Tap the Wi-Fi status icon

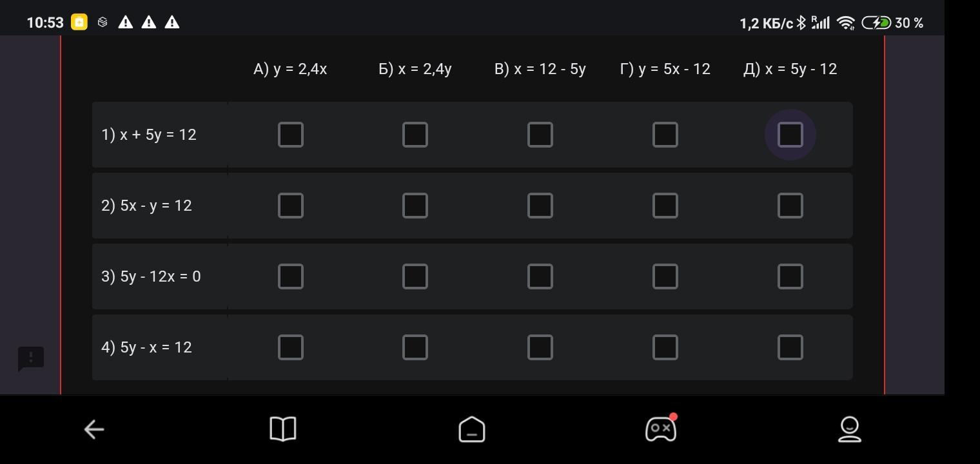click(845, 23)
